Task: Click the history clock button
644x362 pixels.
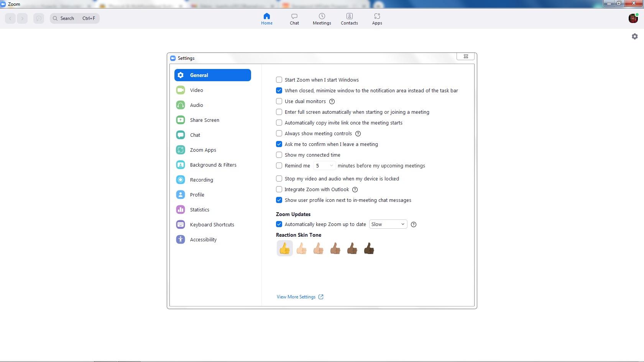Action: coord(39,18)
